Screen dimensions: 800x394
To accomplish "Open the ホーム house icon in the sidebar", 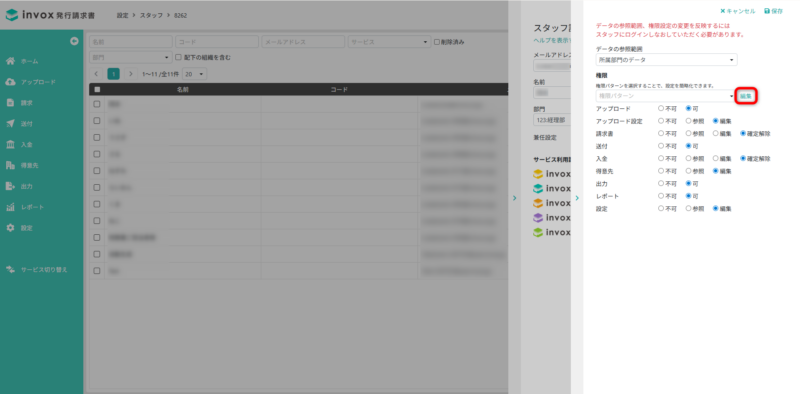I will pos(10,61).
